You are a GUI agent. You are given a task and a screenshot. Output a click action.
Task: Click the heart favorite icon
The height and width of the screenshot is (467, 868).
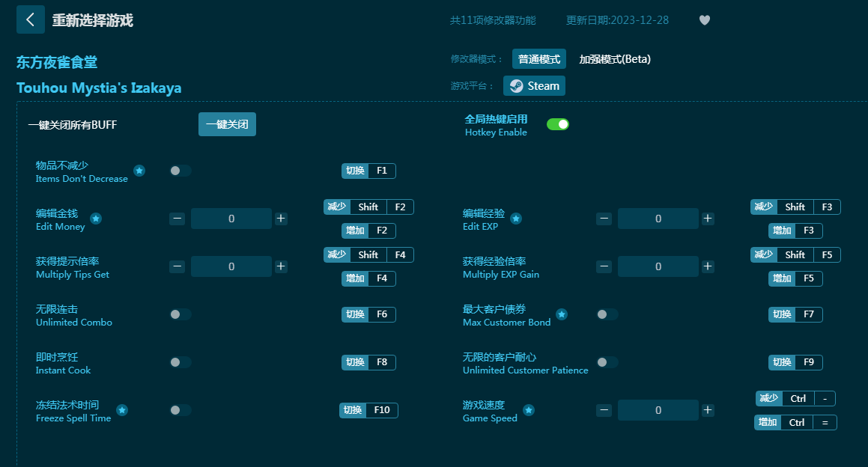coord(704,20)
